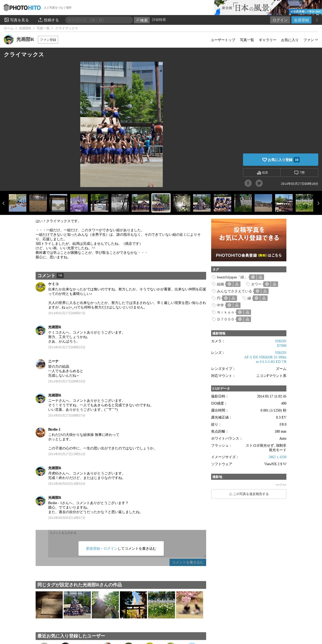This screenshot has height=644, width=322.
Task: Open the 投稿する menu
Action: pos(48,20)
